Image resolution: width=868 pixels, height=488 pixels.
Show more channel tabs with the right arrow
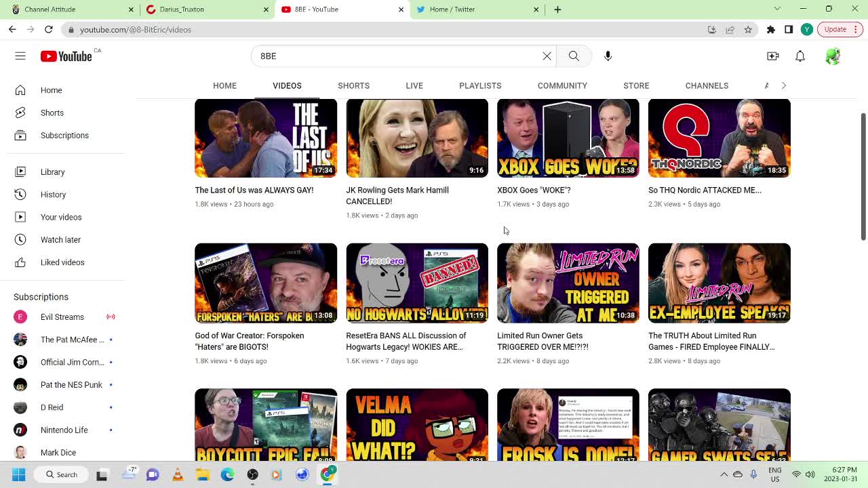pyautogui.click(x=783, y=85)
